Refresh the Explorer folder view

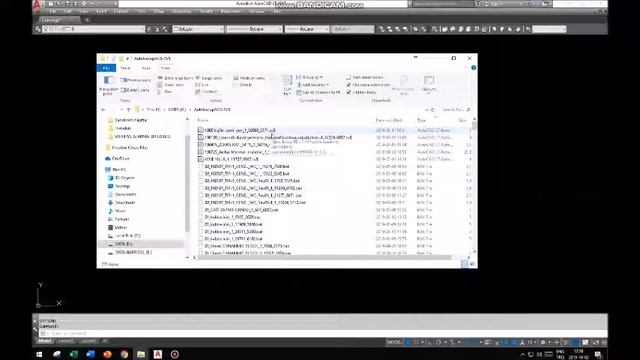coord(433,110)
